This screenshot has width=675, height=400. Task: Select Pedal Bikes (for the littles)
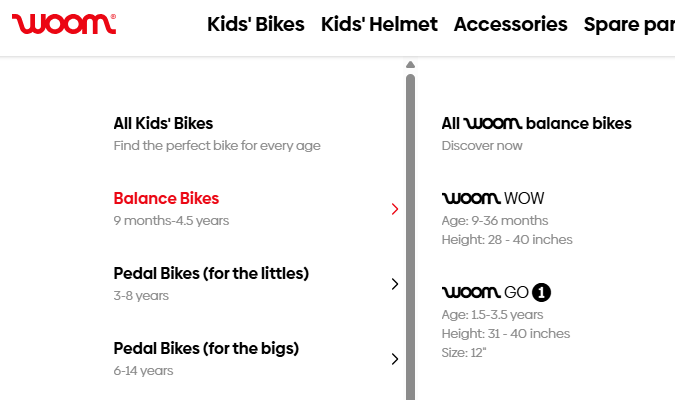[211, 273]
